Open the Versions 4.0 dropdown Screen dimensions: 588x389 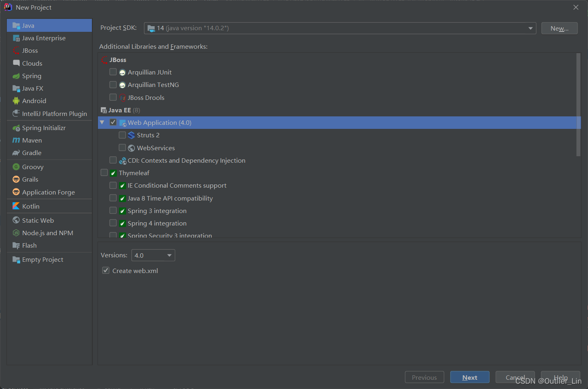click(153, 255)
